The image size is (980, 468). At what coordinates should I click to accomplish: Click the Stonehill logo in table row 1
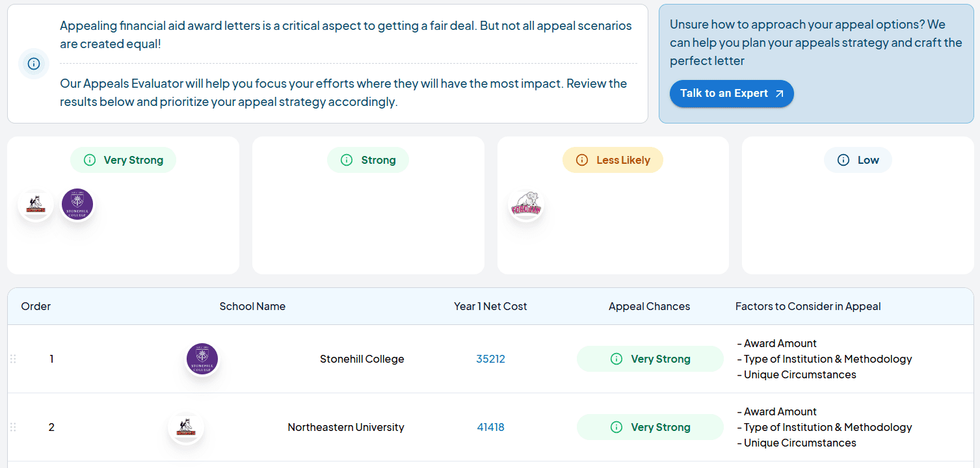pos(202,359)
